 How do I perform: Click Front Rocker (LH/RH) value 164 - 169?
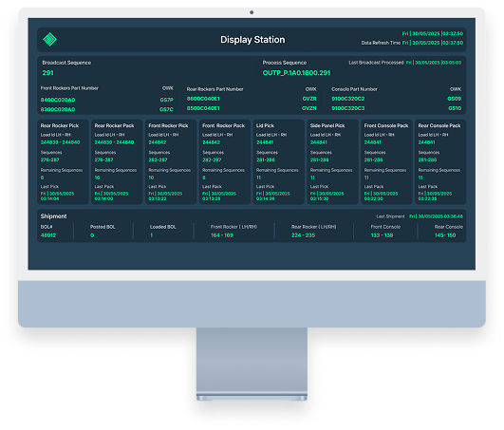pos(222,235)
